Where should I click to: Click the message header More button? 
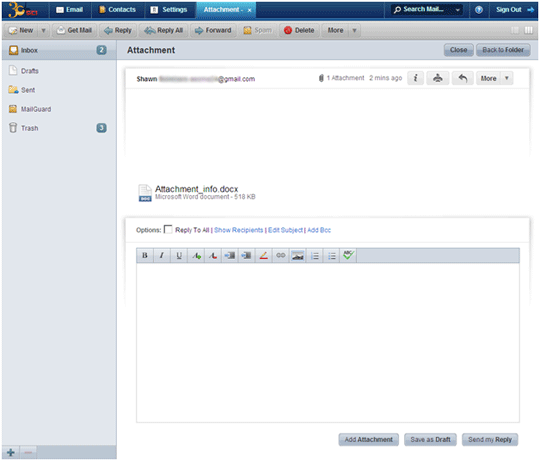(488, 78)
